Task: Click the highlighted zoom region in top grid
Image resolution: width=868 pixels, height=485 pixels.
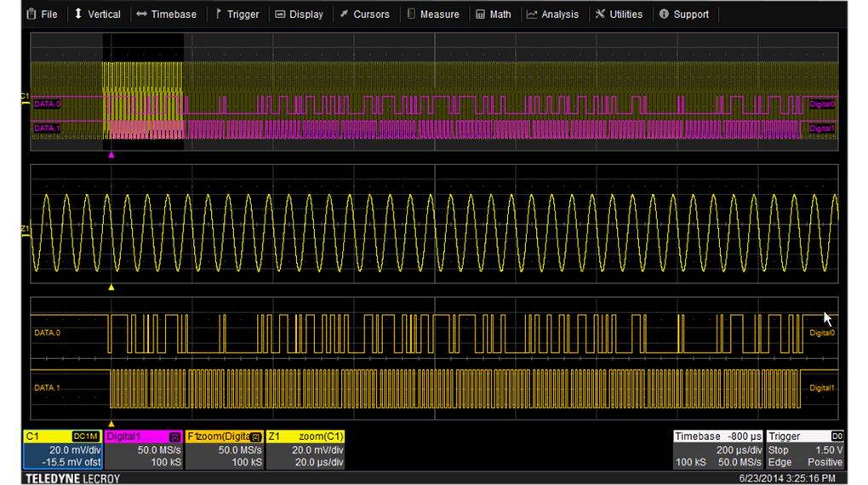Action: pyautogui.click(x=143, y=91)
